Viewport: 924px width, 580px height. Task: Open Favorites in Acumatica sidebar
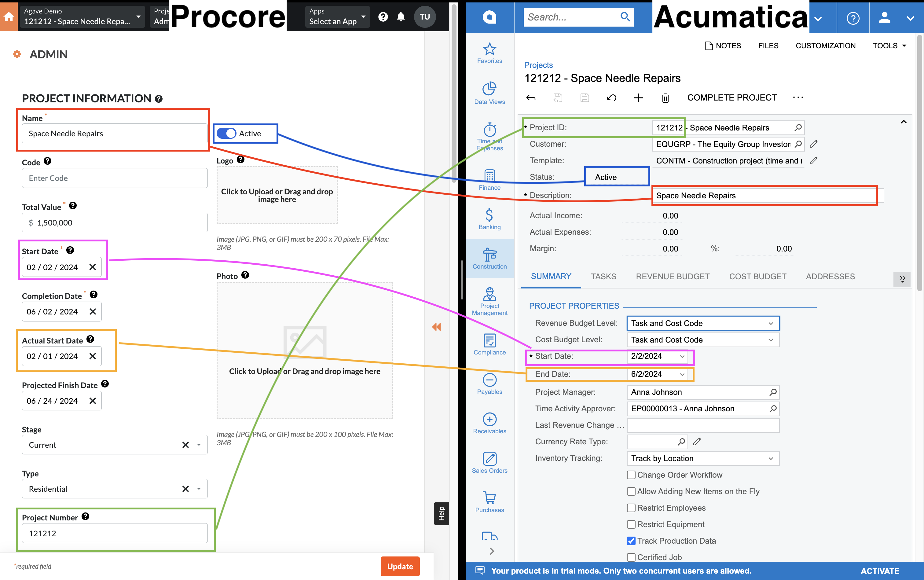(490, 53)
